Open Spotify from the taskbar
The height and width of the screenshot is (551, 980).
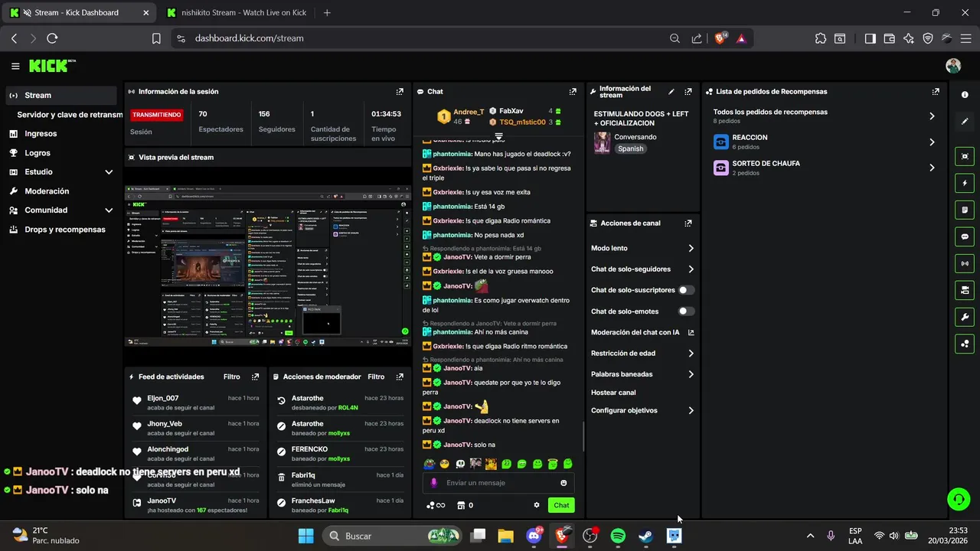coord(618,536)
